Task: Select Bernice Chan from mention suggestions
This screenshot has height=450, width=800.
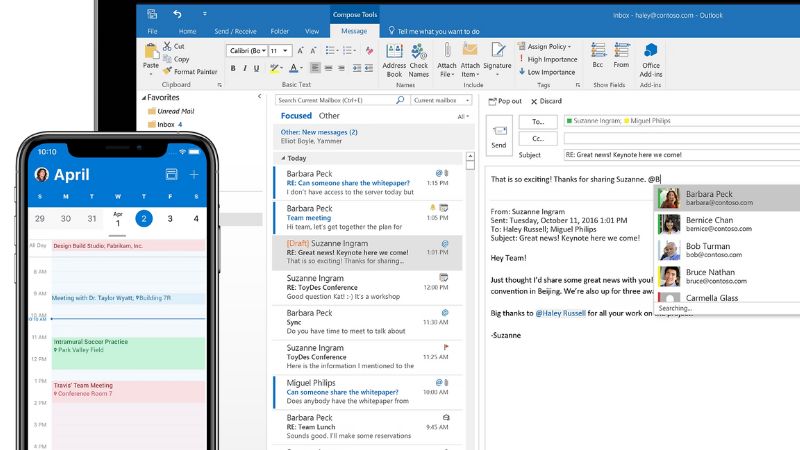Action: pyautogui.click(x=727, y=224)
